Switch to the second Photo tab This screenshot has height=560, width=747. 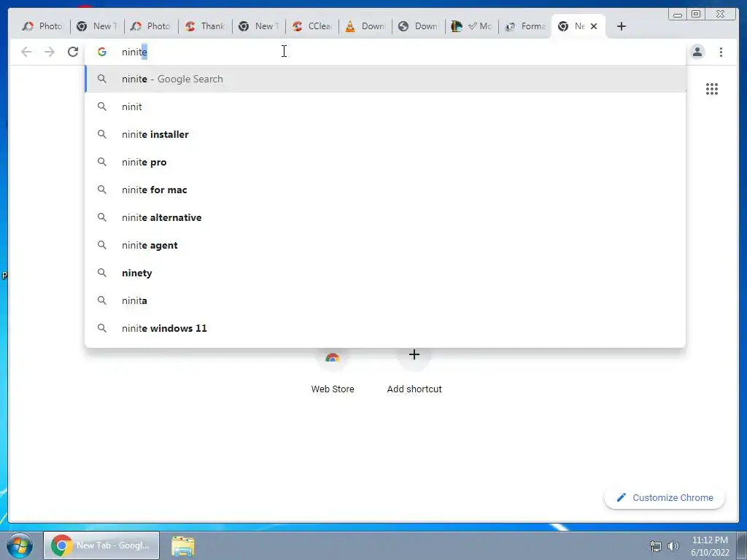click(151, 26)
